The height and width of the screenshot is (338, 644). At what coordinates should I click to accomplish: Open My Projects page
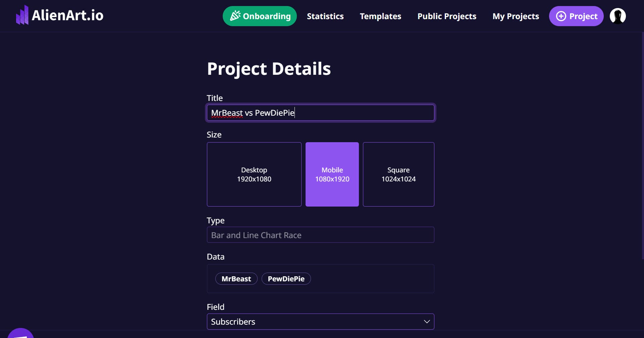click(x=516, y=16)
